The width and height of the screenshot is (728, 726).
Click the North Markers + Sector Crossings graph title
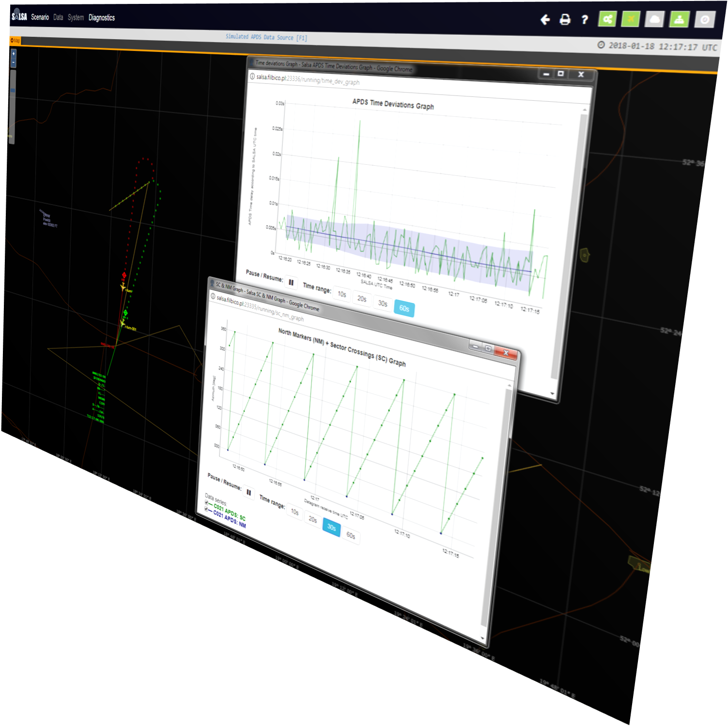[342, 347]
